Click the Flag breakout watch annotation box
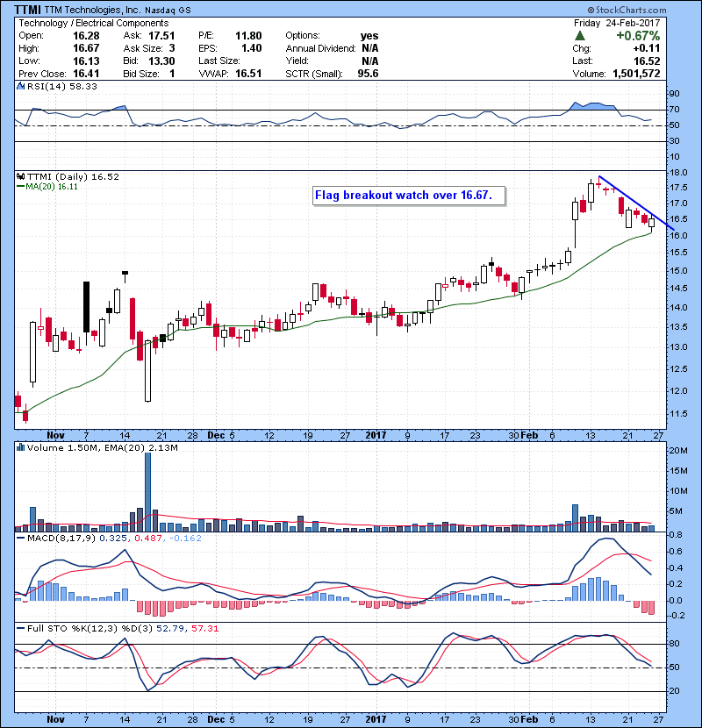702x728 pixels. coord(409,196)
